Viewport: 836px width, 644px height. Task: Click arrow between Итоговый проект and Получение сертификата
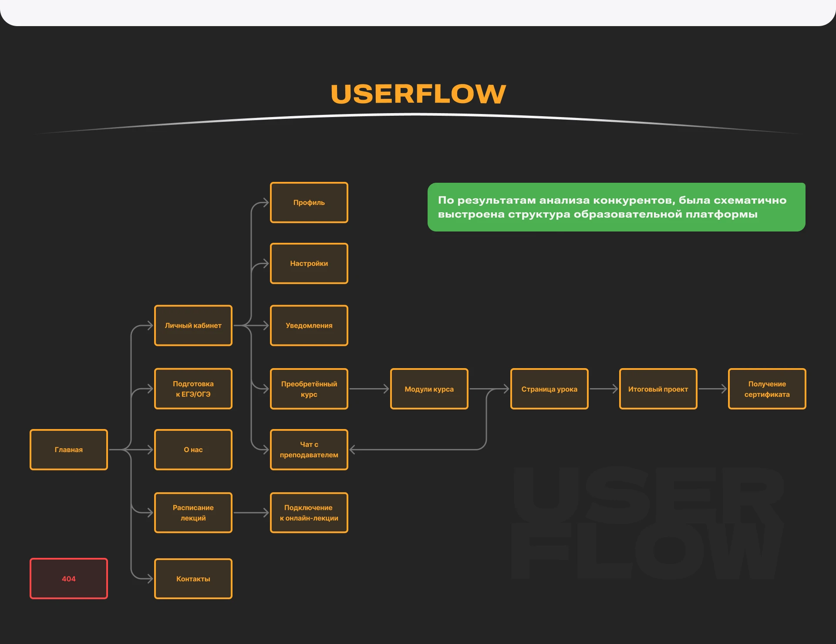click(713, 389)
